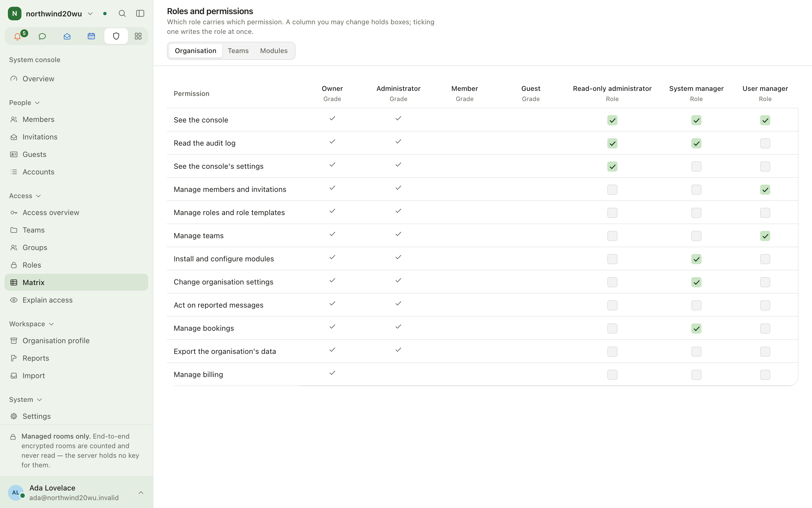Untick Manage bookings for System manager
Image resolution: width=812 pixels, height=508 pixels.
(x=696, y=329)
